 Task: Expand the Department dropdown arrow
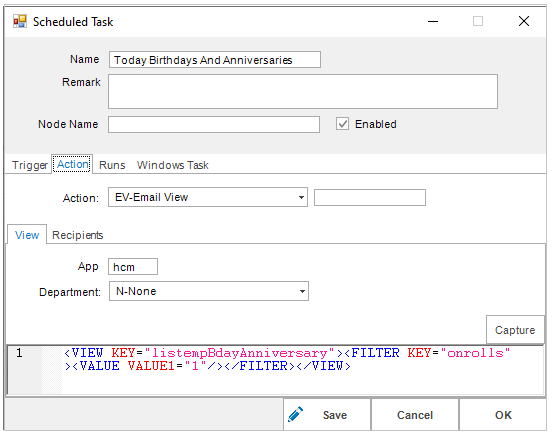[x=302, y=291]
